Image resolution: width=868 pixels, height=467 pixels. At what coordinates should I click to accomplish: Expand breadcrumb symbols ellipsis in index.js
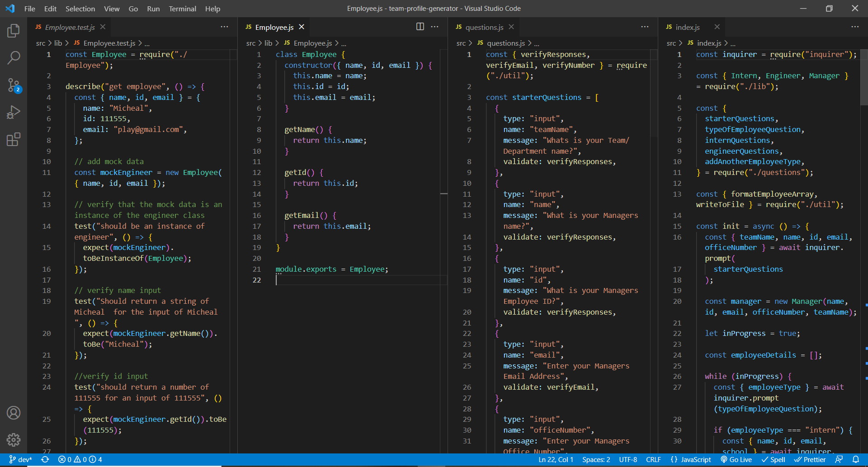point(733,43)
